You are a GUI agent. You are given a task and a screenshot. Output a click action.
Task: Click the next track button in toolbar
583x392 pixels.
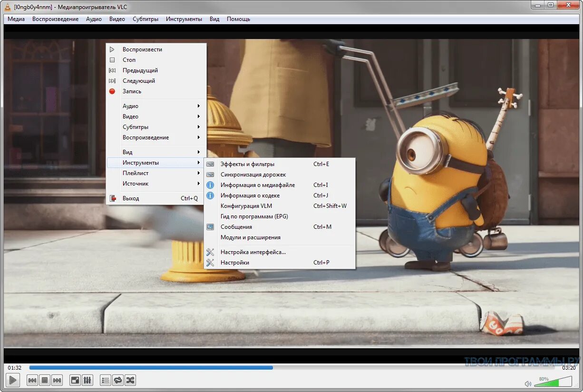[x=57, y=380]
